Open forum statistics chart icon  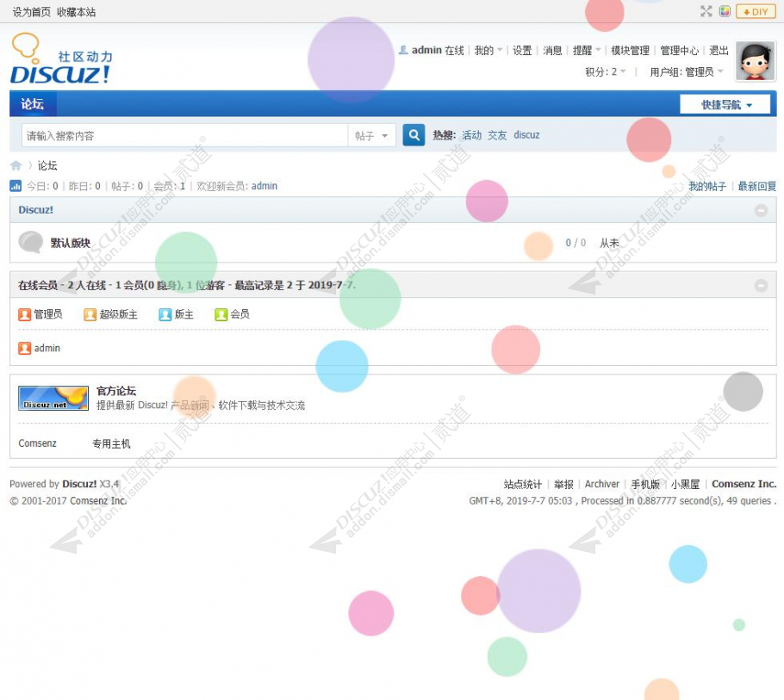16,186
